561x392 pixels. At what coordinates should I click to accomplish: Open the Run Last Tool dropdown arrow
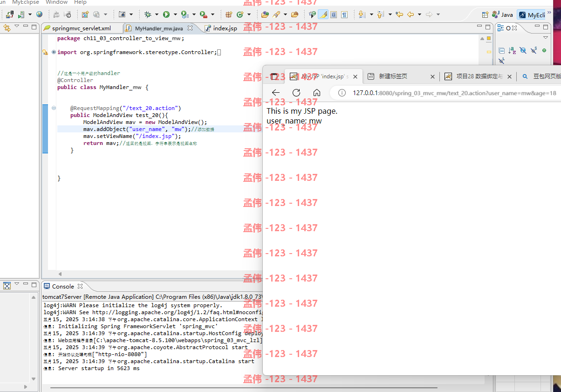[212, 14]
